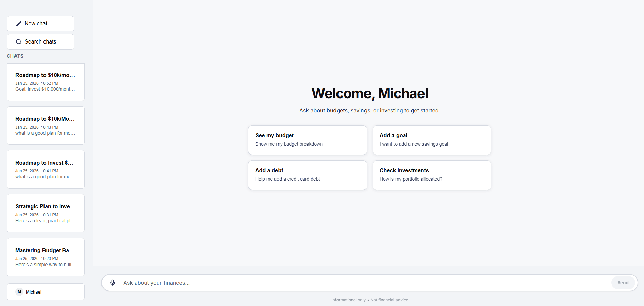Click the 'Ask about your finances' input field
Image resolution: width=644 pixels, height=306 pixels.
pyautogui.click(x=236, y=283)
